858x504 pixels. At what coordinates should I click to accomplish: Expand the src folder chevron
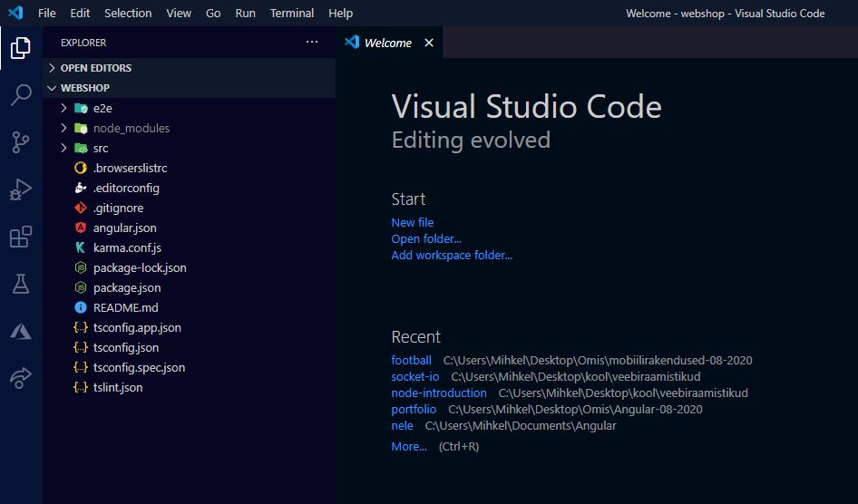point(63,148)
